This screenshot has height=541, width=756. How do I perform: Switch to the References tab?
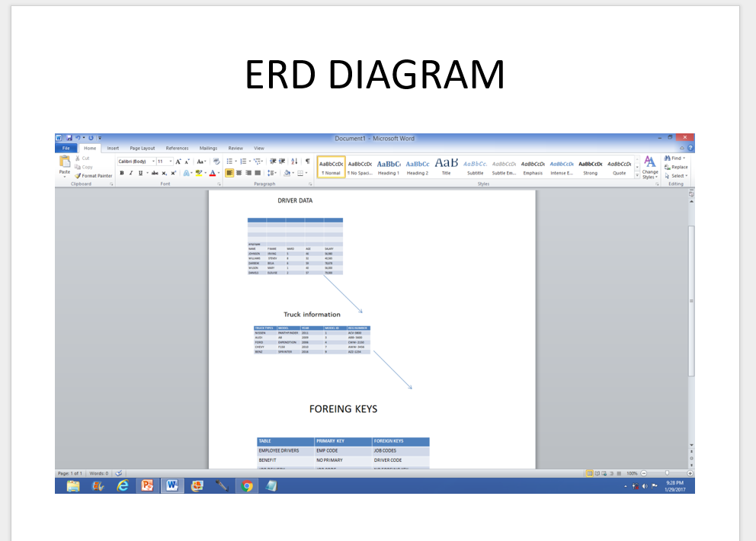pos(177,148)
